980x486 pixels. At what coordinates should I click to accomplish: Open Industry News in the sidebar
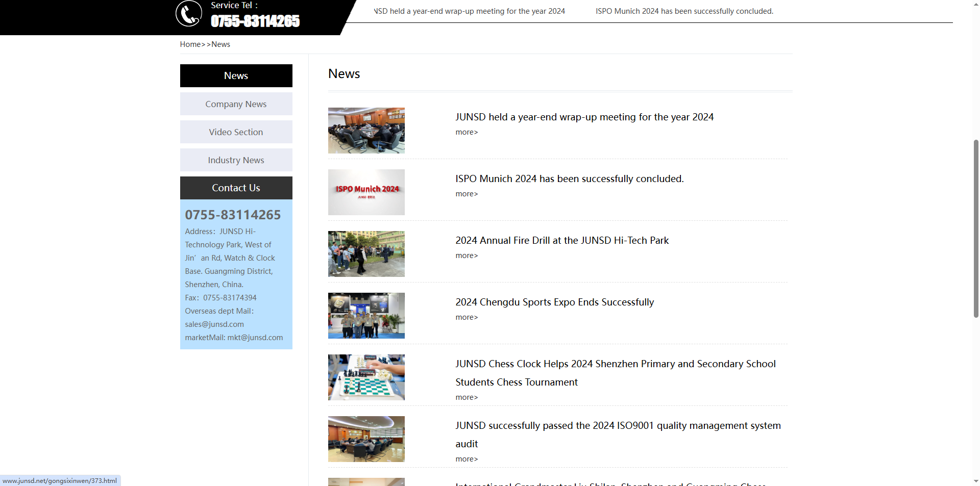coord(236,160)
